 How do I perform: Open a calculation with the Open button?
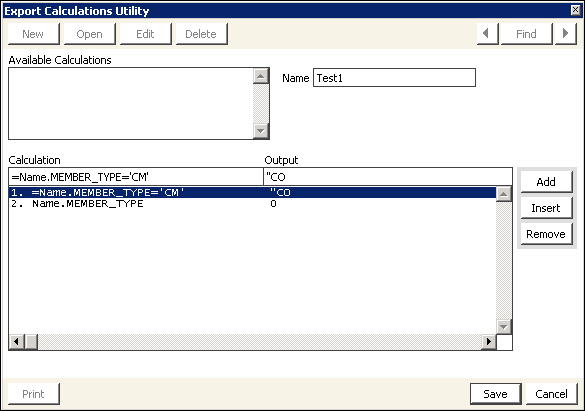[90, 34]
